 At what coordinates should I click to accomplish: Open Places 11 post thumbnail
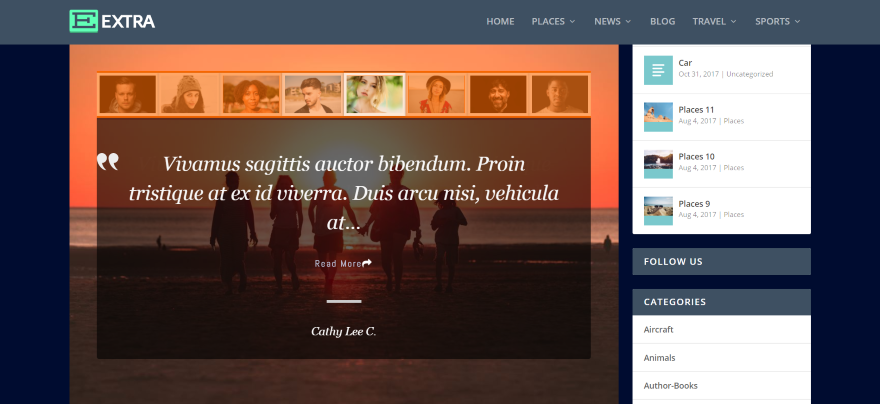point(658,117)
